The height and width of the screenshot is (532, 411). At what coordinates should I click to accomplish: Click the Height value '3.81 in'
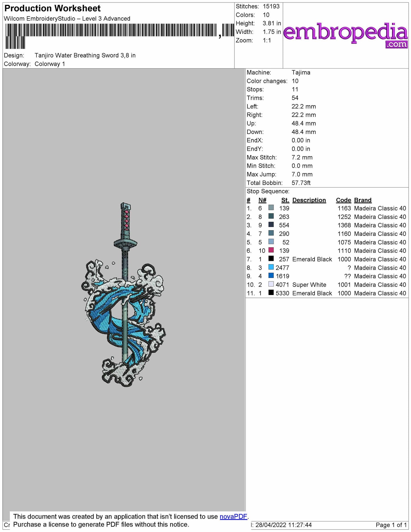pos(272,23)
